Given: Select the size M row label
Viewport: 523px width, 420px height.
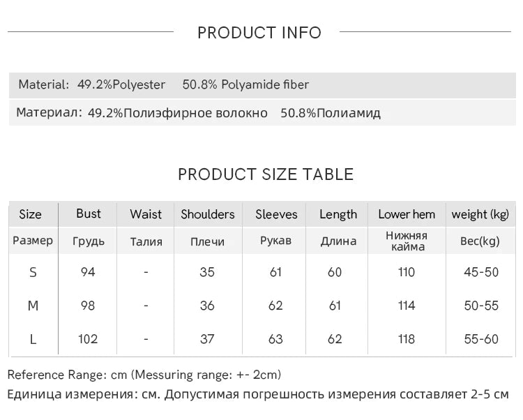Looking at the screenshot, I should coord(33,306).
